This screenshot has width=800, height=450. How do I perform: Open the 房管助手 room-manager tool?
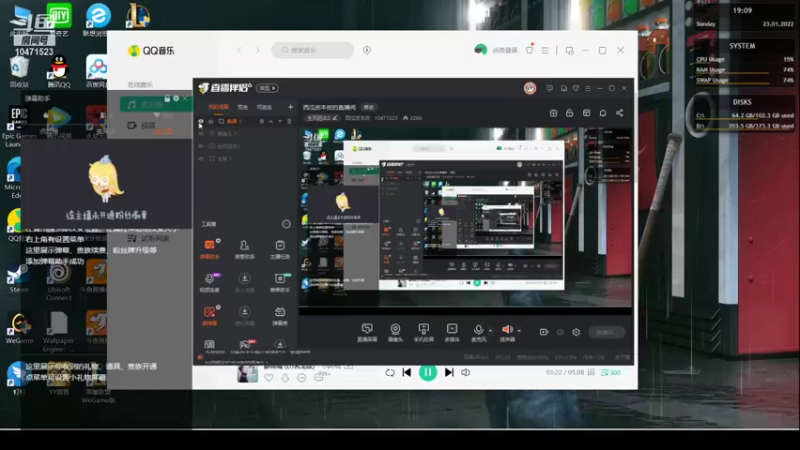[x=244, y=249]
